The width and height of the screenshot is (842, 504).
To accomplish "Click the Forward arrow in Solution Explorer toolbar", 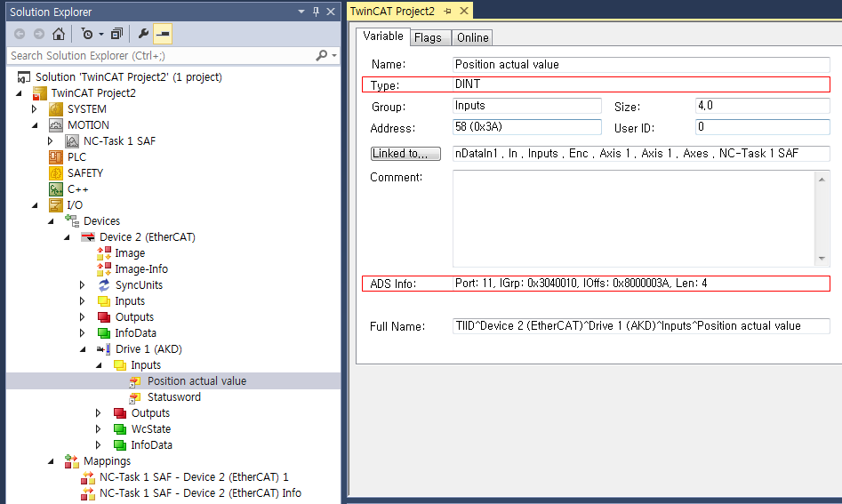I will coord(38,34).
